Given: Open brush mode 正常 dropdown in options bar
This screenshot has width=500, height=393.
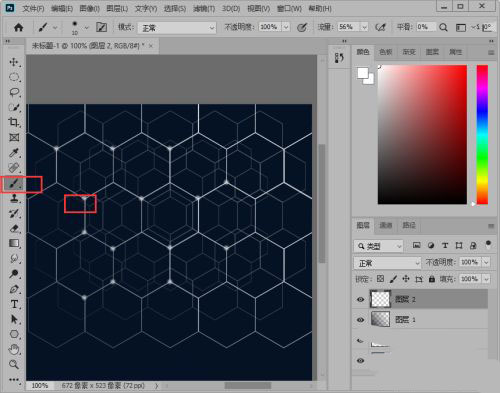Looking at the screenshot, I should (177, 28).
